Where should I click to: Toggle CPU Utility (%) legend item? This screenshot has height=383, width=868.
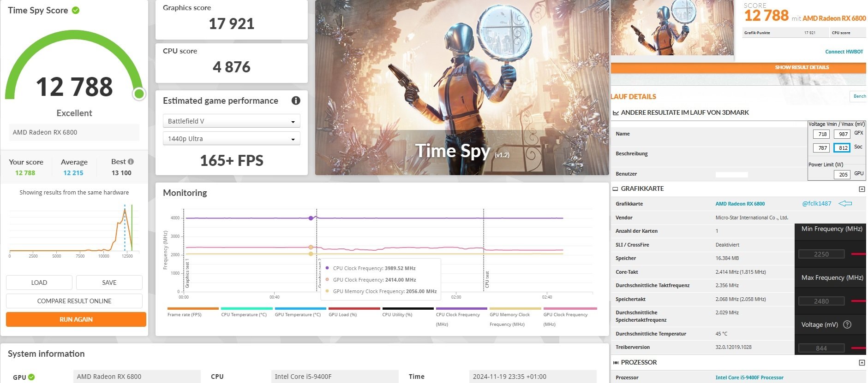tap(408, 312)
